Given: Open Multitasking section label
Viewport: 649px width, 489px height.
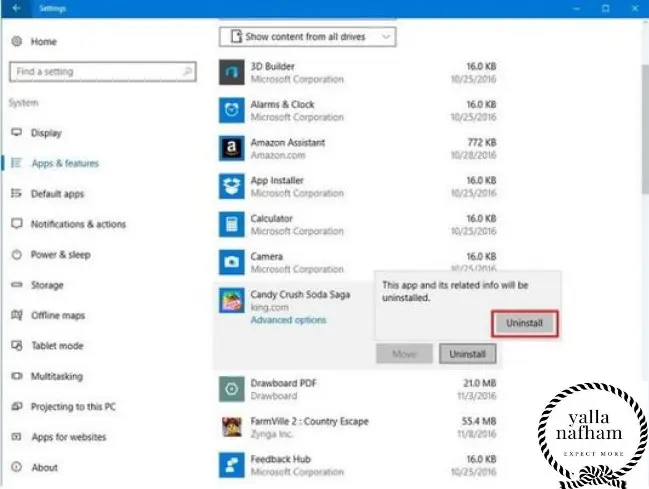Looking at the screenshot, I should (57, 376).
